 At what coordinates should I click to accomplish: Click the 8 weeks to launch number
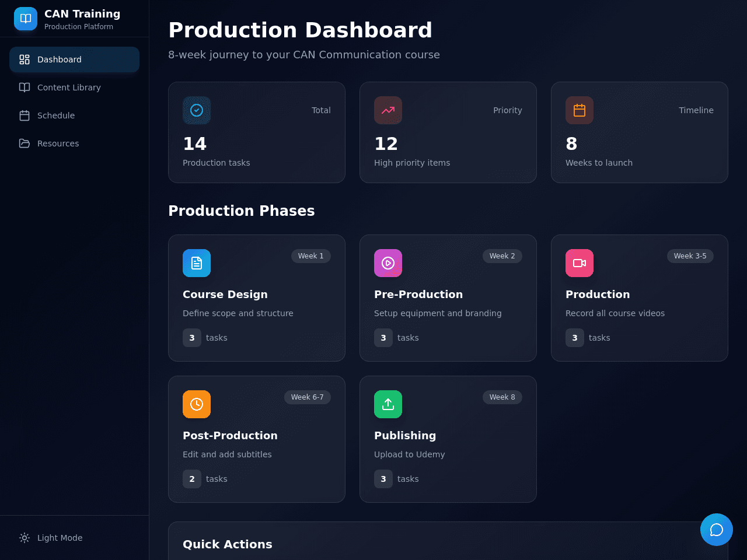[571, 143]
